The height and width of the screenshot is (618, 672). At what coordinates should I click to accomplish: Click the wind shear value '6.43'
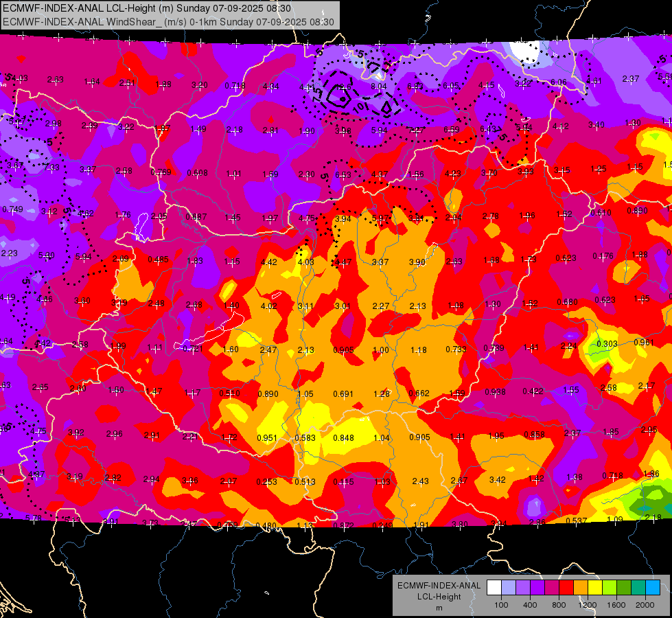coord(488,128)
